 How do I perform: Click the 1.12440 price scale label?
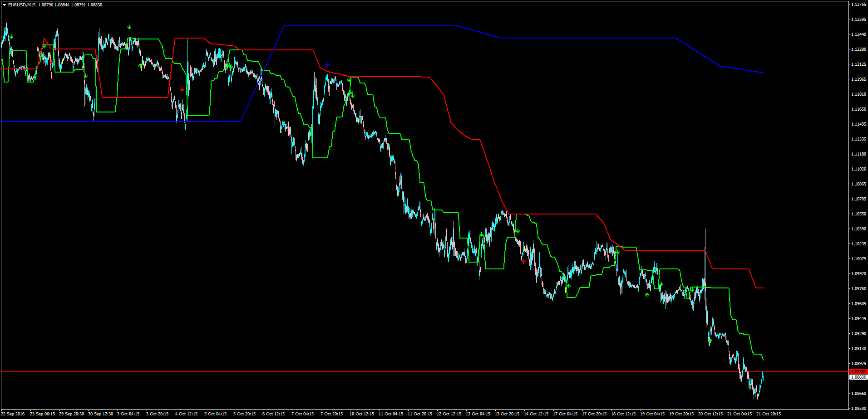pyautogui.click(x=859, y=34)
